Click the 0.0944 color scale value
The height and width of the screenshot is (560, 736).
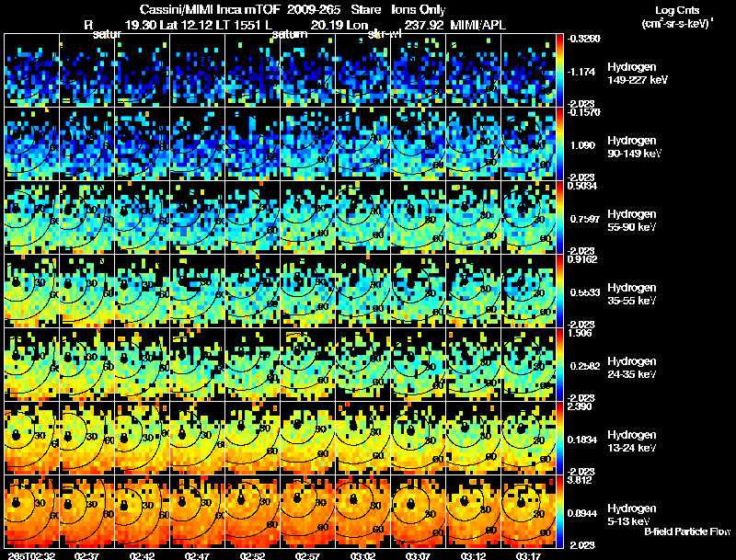[582, 513]
